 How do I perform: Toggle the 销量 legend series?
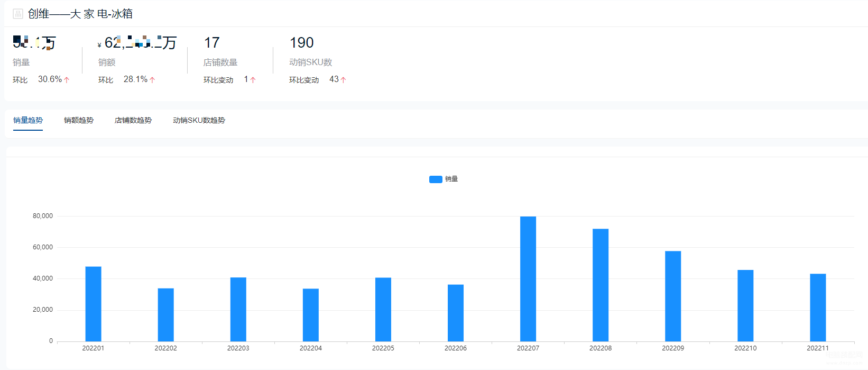point(444,179)
